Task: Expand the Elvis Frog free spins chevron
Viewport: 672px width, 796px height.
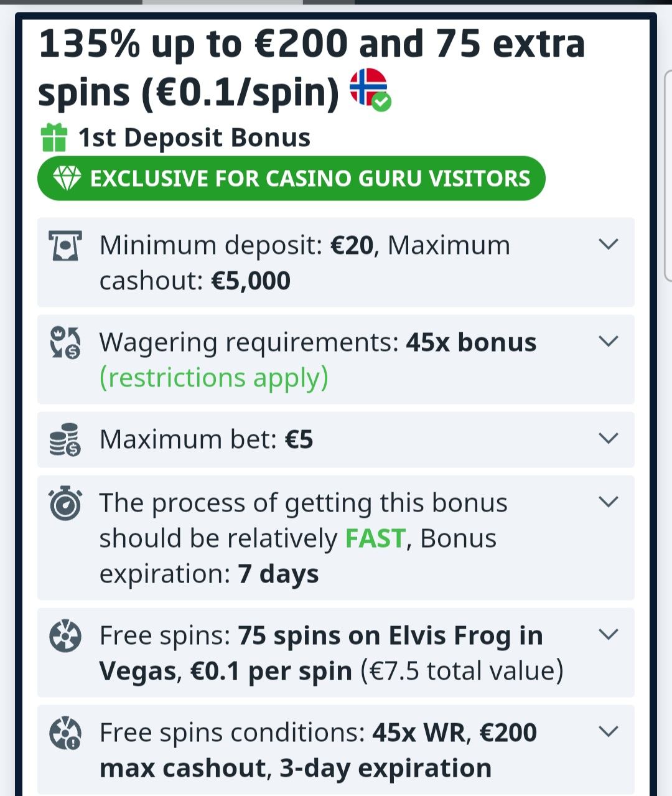Action: (x=608, y=634)
